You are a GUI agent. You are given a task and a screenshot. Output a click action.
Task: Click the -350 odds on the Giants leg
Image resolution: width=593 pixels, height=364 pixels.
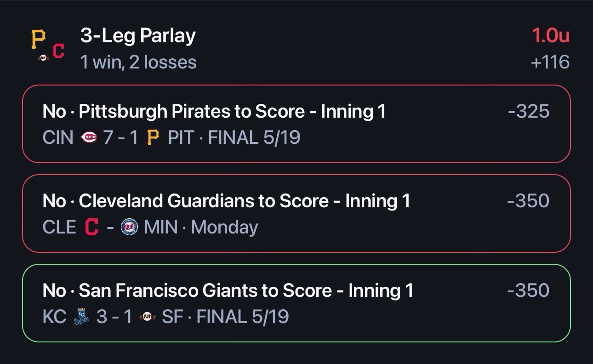pos(528,290)
